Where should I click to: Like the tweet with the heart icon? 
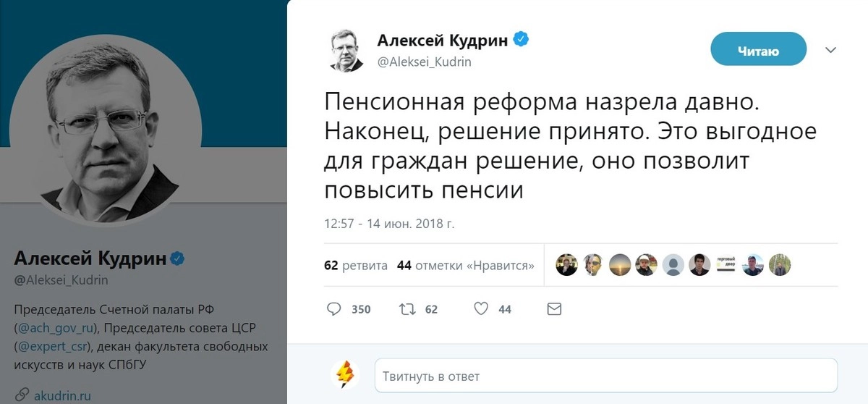pos(481,309)
